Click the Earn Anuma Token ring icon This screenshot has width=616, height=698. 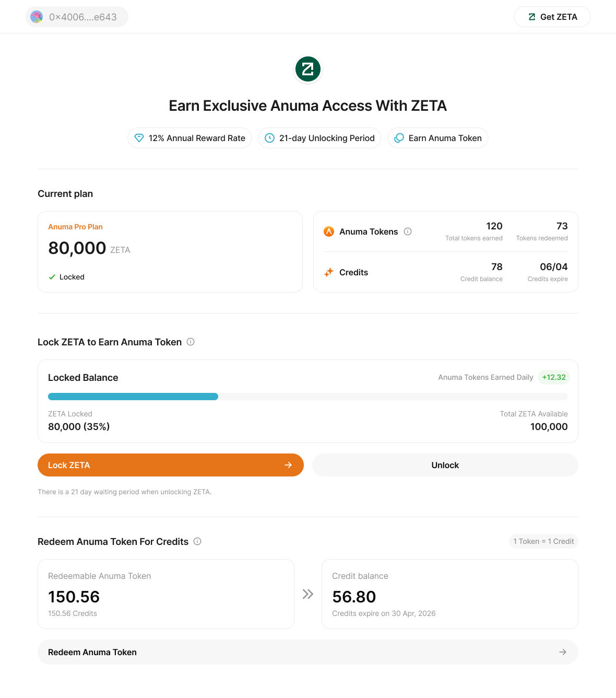399,138
